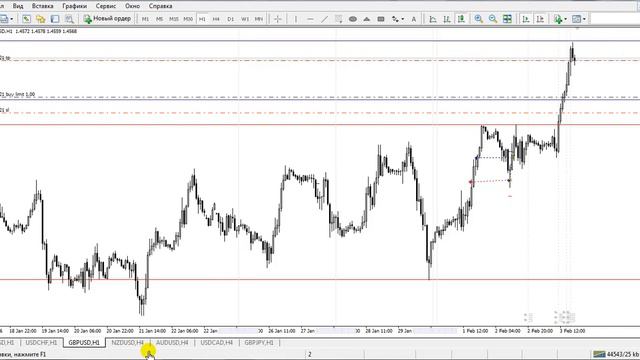This screenshot has height=360, width=640.
Task: Select the rectangle shape tool
Action: 381,19
